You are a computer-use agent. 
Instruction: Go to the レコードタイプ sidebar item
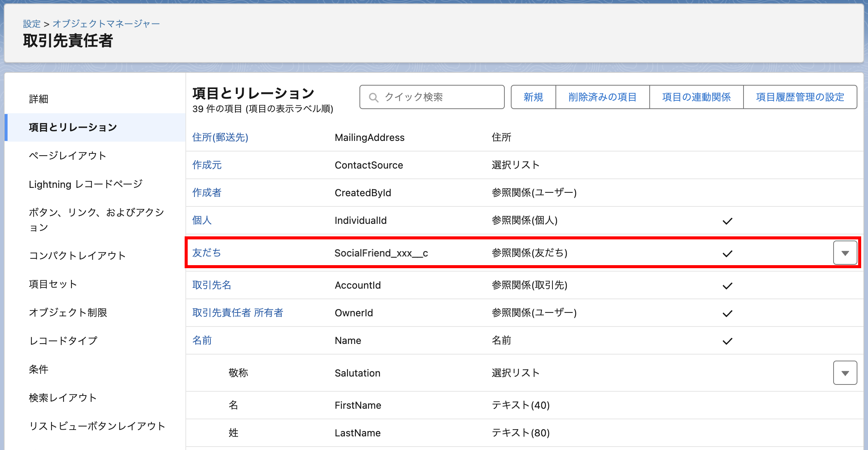[x=63, y=341]
